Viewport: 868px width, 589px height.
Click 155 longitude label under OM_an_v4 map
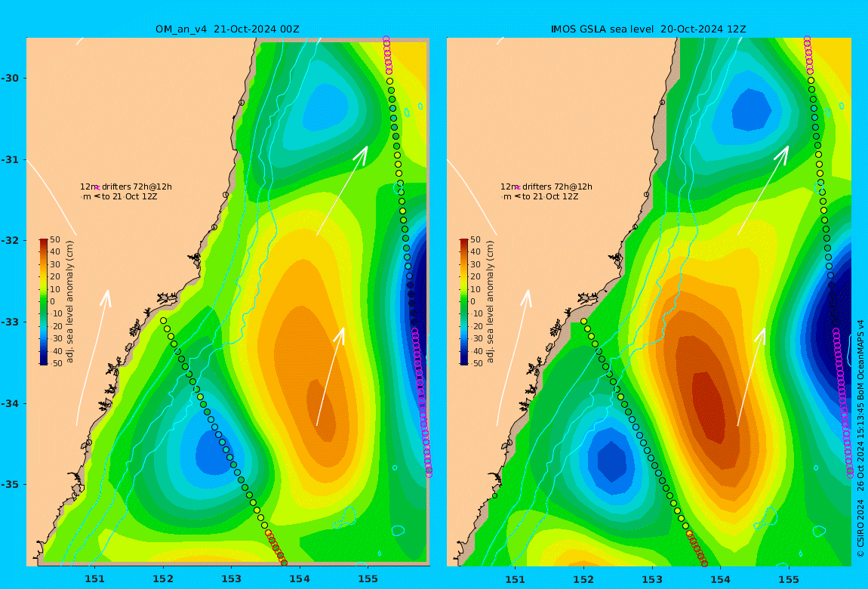point(368,579)
